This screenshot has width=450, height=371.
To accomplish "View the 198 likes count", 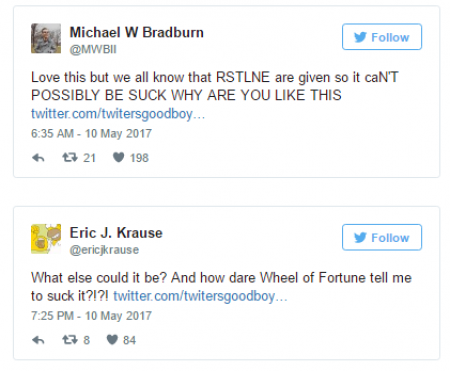I will point(139,158).
